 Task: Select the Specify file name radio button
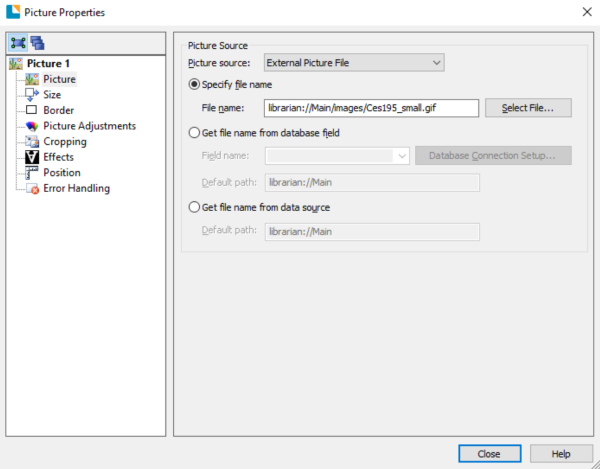point(194,84)
